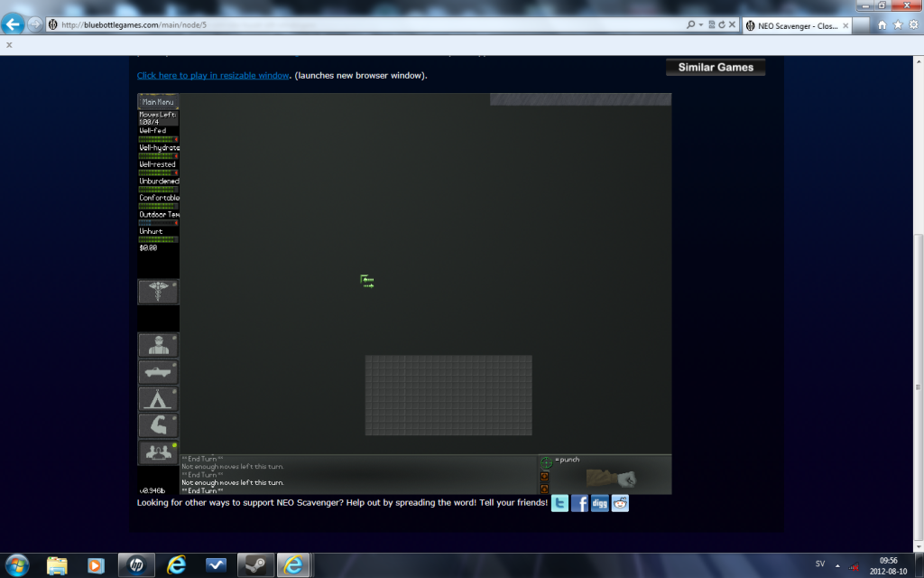Open the tent camp button
This screenshot has height=578, width=924.
158,399
